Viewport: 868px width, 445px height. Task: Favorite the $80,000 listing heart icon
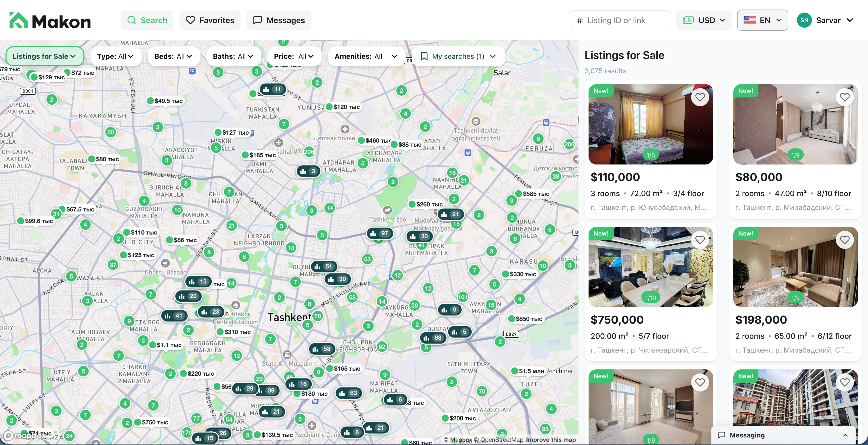[x=844, y=97]
